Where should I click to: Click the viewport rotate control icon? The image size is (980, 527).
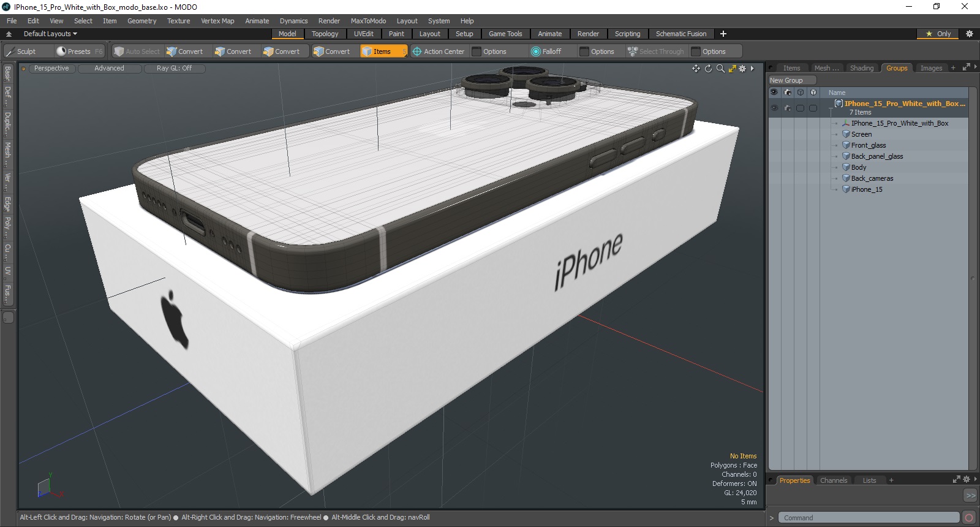tap(708, 69)
